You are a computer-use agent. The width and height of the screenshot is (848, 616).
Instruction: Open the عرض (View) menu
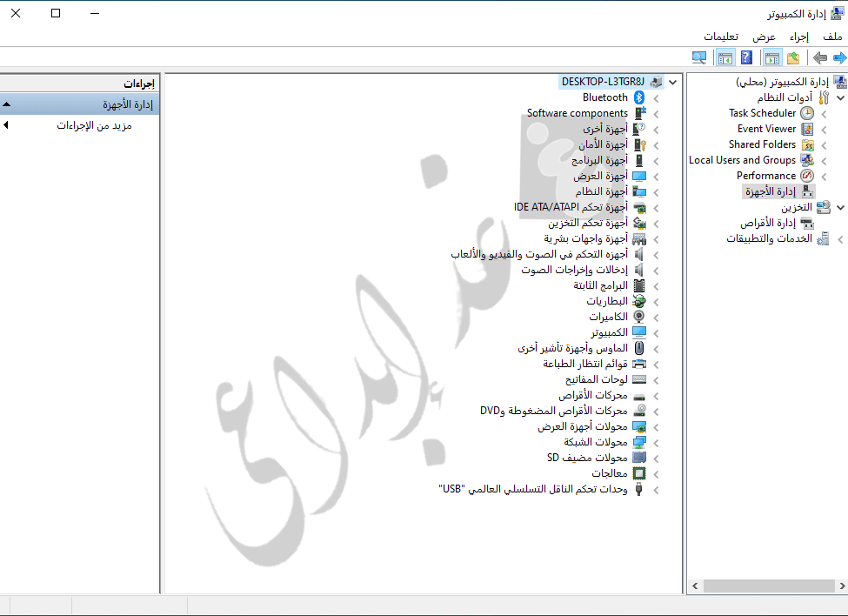764,36
